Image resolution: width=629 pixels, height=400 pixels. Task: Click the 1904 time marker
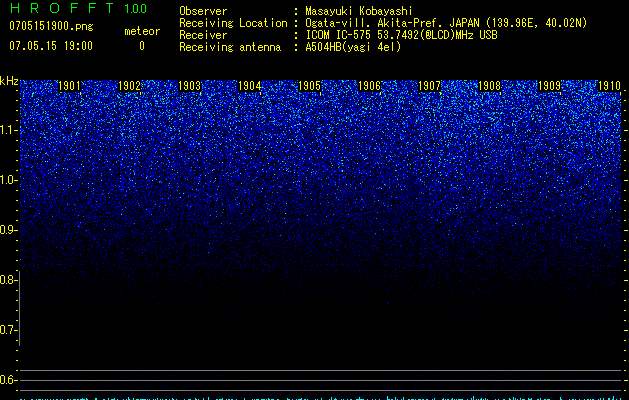(250, 86)
